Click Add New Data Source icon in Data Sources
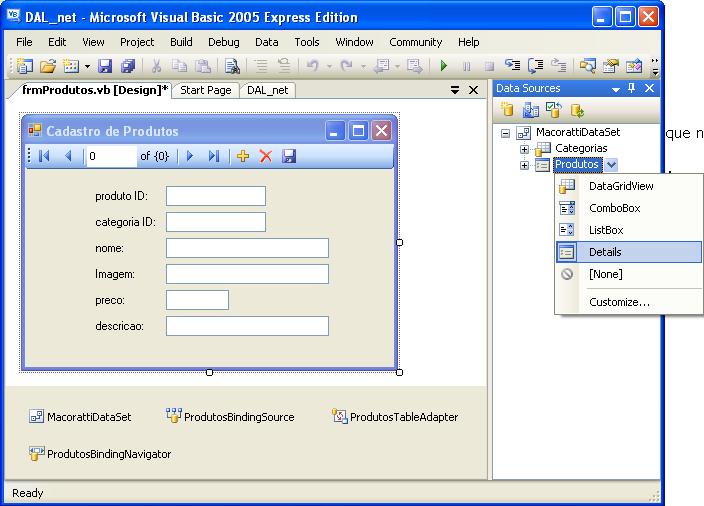The height and width of the screenshot is (506, 704). point(507,110)
